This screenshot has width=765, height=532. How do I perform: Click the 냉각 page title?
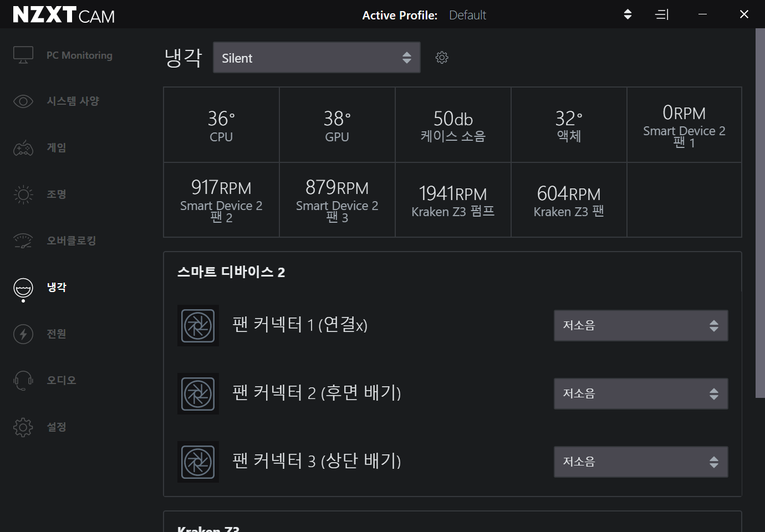[x=183, y=58]
